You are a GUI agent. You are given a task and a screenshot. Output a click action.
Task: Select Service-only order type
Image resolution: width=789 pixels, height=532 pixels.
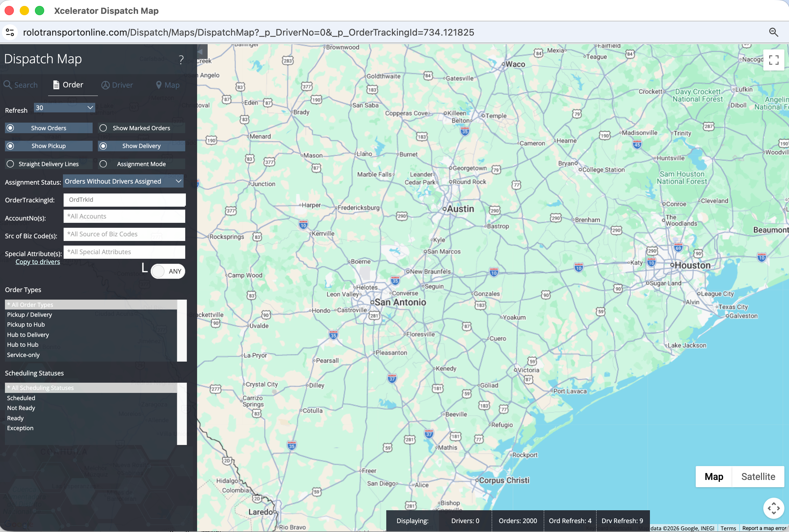pos(91,355)
